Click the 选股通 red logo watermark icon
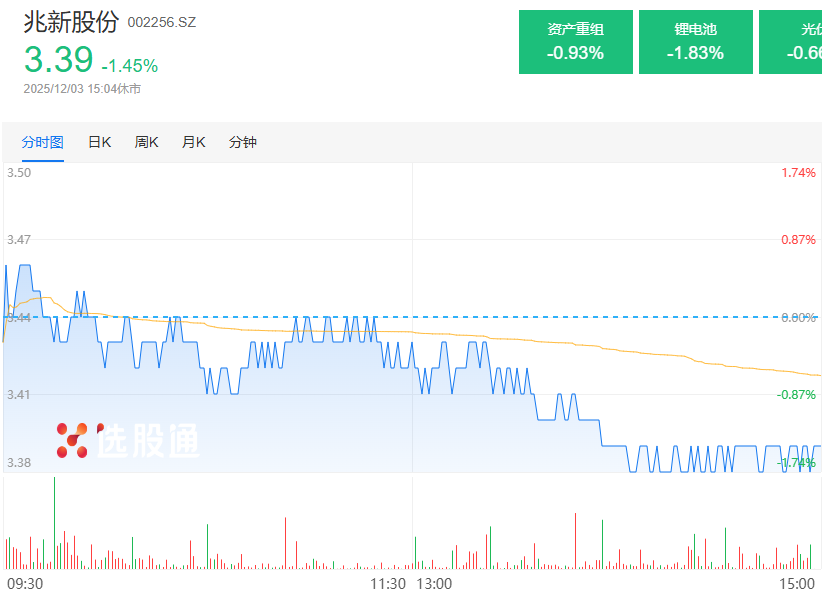The image size is (822, 601). [x=72, y=440]
